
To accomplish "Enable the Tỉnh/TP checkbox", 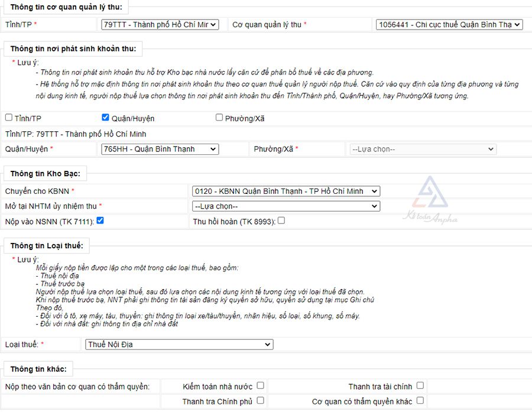I will click(9, 118).
